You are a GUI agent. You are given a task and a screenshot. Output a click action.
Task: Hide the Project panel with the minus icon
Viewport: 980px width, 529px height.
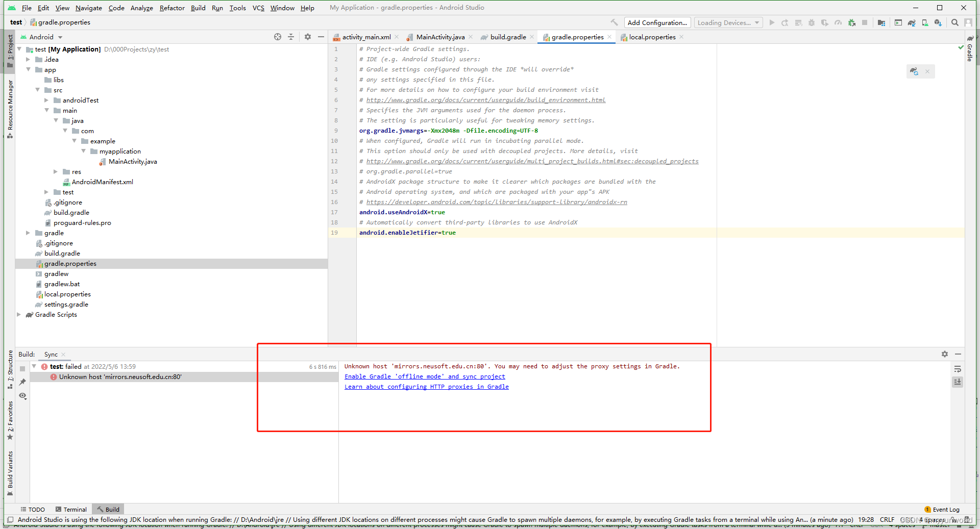pos(321,37)
